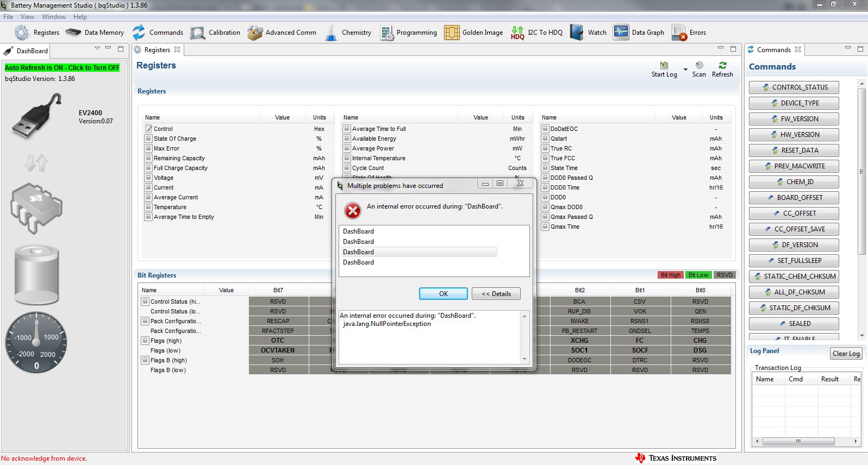Send the FW_VERSION command
The height and width of the screenshot is (465, 868).
click(x=794, y=119)
